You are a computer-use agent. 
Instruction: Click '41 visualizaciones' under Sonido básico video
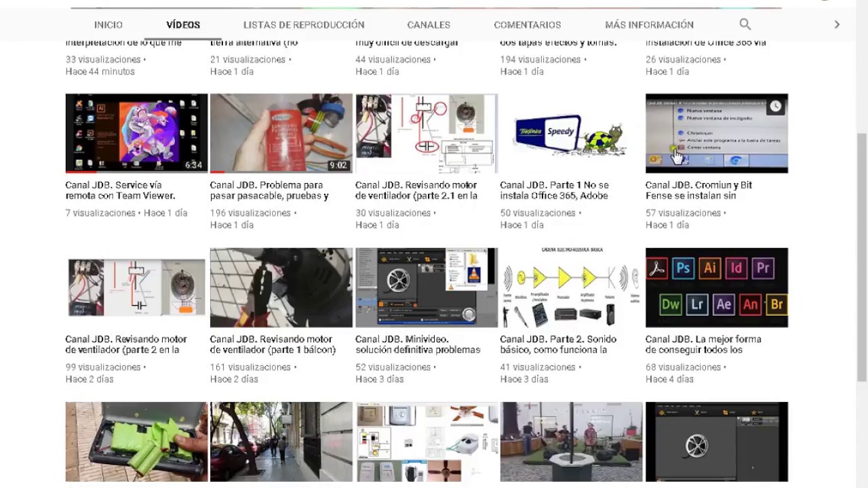point(538,367)
